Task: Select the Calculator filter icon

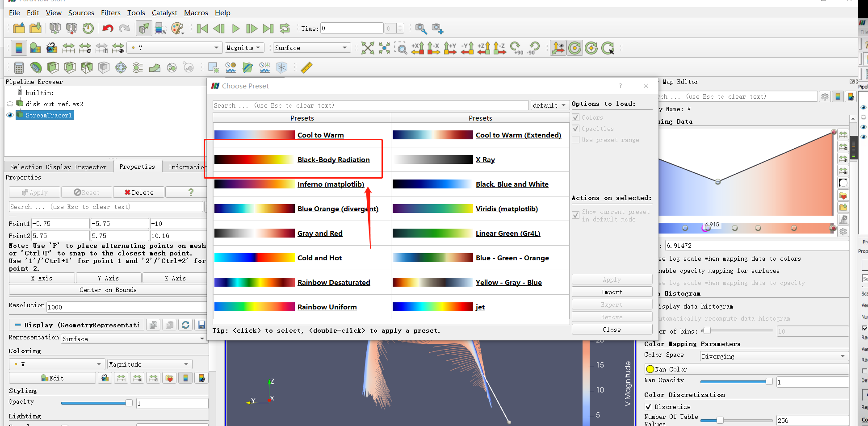Action: 18,67
